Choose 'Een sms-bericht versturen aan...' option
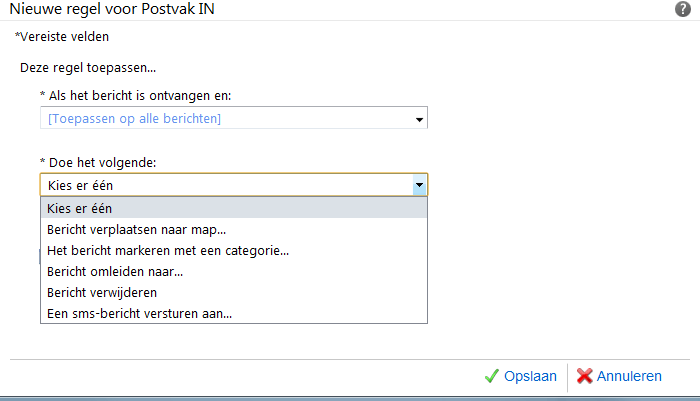 pyautogui.click(x=139, y=313)
